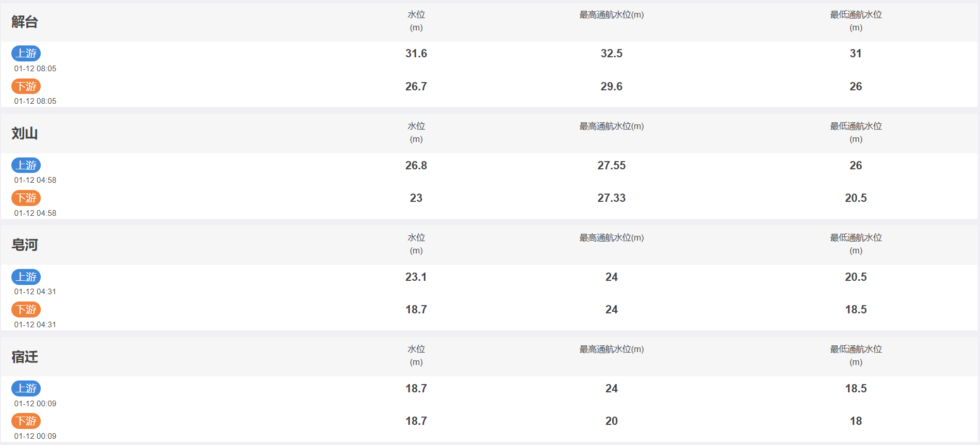Click the orange 下游 badge under 皂河
The image size is (980, 445).
(x=26, y=309)
